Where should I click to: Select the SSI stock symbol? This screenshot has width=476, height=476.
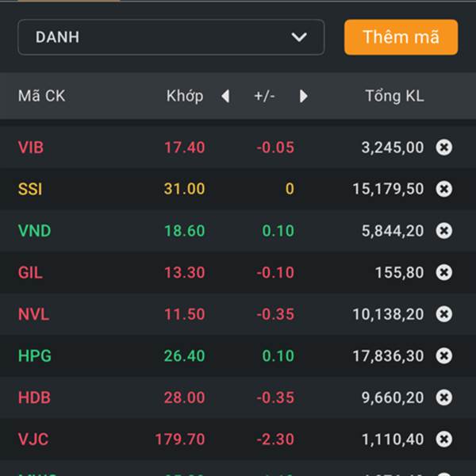pos(30,189)
